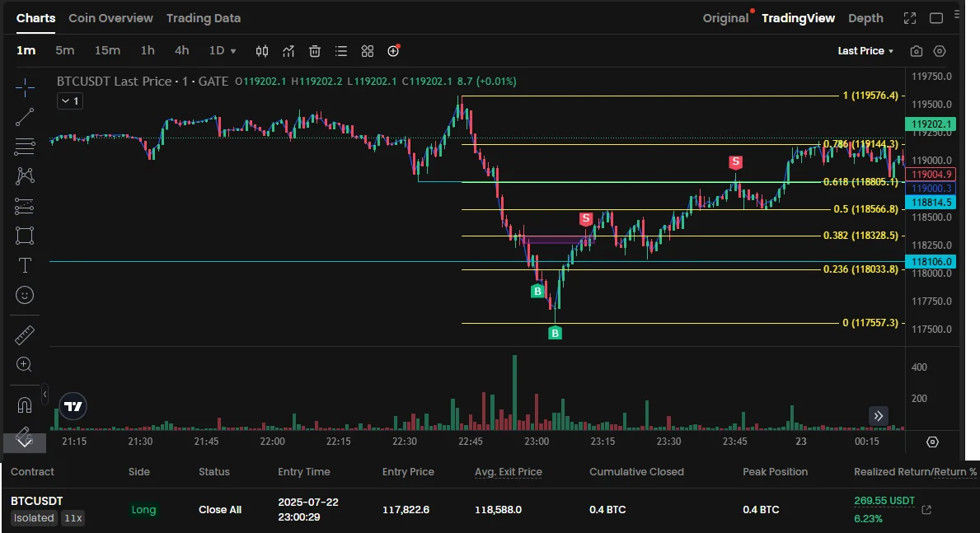Collapse the indicator legend chevron

pyautogui.click(x=69, y=101)
